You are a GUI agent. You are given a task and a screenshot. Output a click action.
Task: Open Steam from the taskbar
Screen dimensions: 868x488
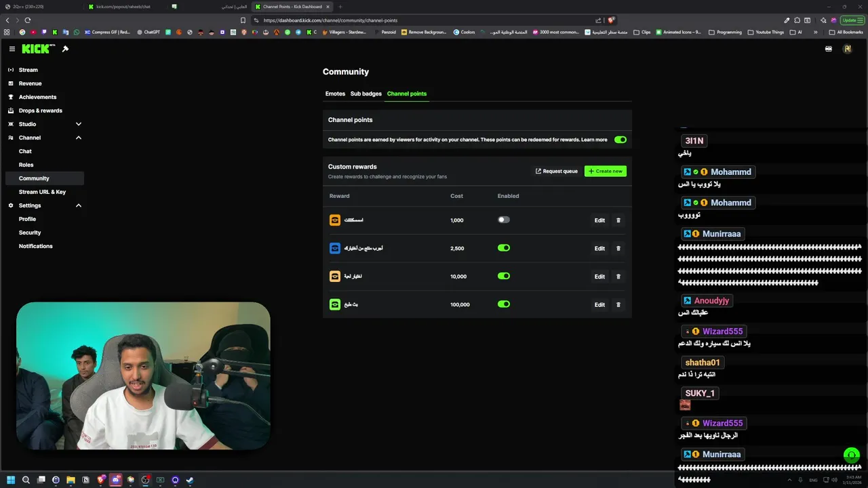point(190,480)
